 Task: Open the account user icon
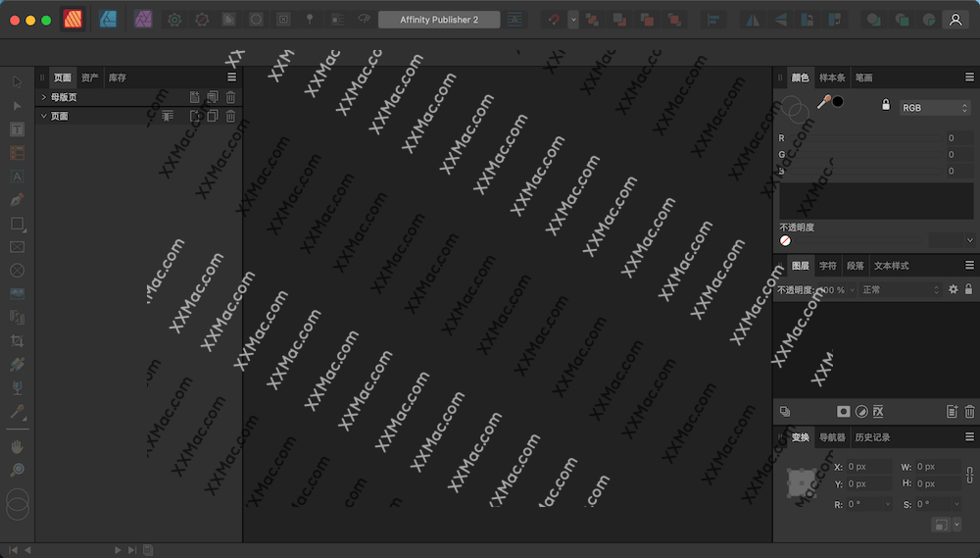955,20
